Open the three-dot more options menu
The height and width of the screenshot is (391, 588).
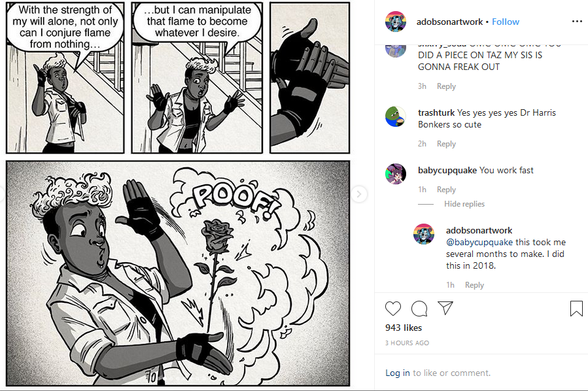pos(577,22)
